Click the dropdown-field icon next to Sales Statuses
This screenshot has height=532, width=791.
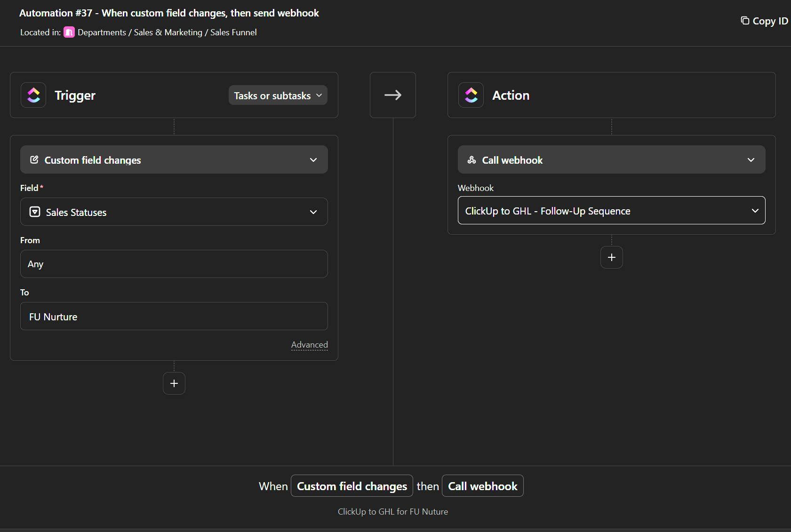35,212
